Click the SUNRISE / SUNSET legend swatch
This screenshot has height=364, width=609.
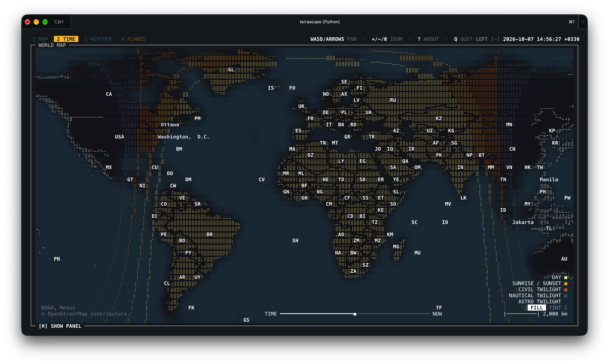566,283
